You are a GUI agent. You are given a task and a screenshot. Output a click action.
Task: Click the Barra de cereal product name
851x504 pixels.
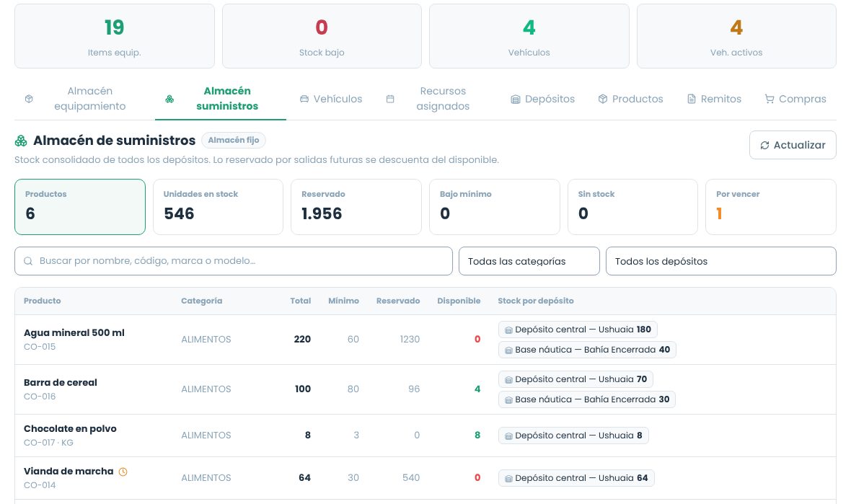61,382
